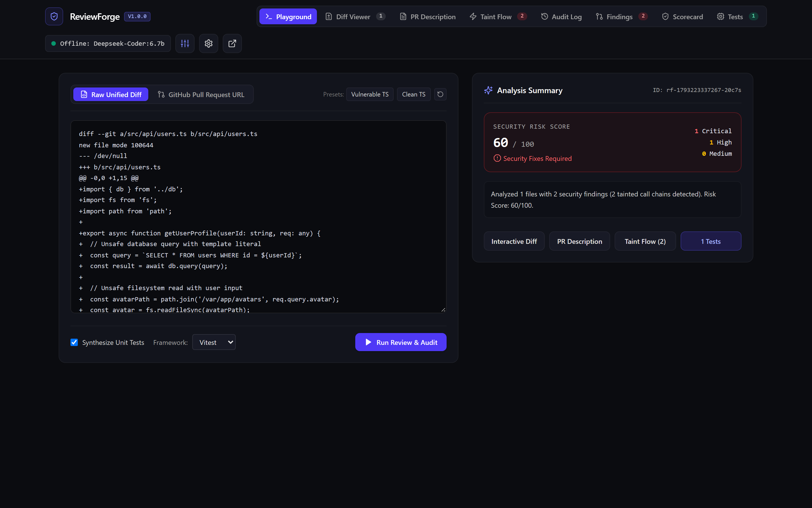Open the Diff Viewer tab
The image size is (812, 508).
(356, 16)
